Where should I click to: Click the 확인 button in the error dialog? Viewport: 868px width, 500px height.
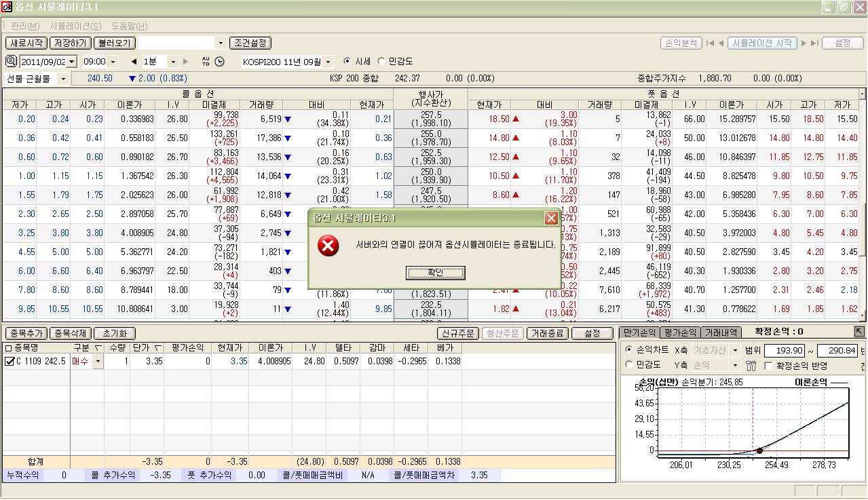pos(435,273)
